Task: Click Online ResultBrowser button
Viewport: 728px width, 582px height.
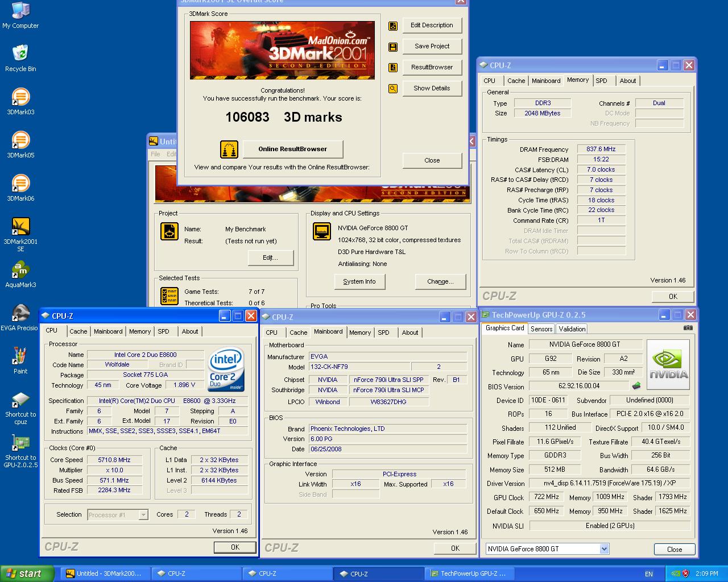Action: 293,149
